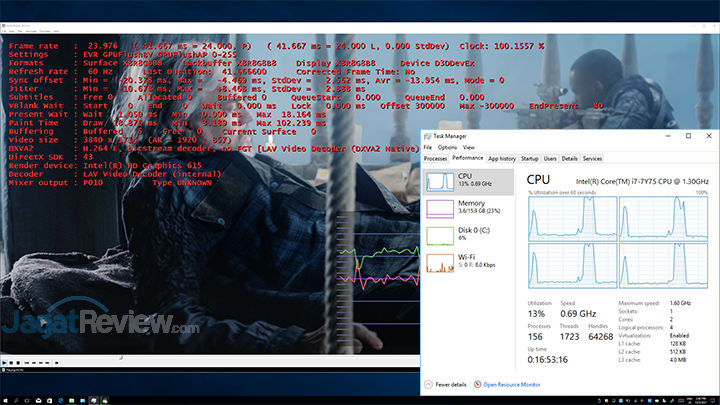Click the Up time value 0:16:53:16
This screenshot has width=720, height=405.
(547, 360)
